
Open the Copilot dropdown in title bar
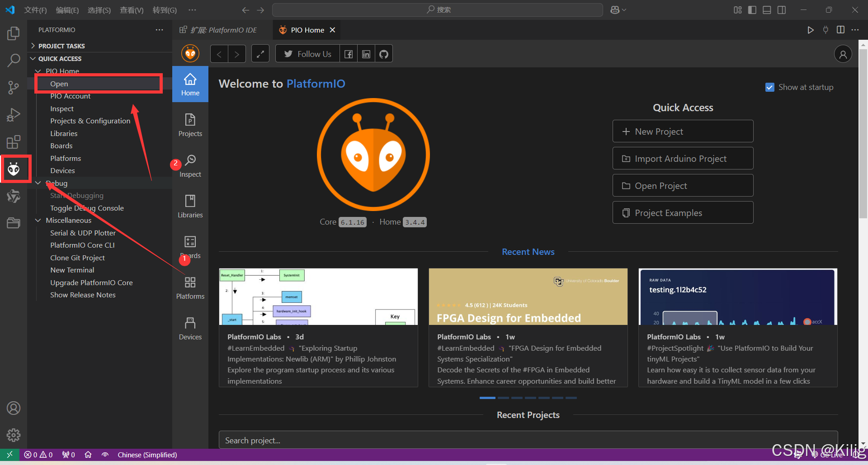click(x=618, y=10)
